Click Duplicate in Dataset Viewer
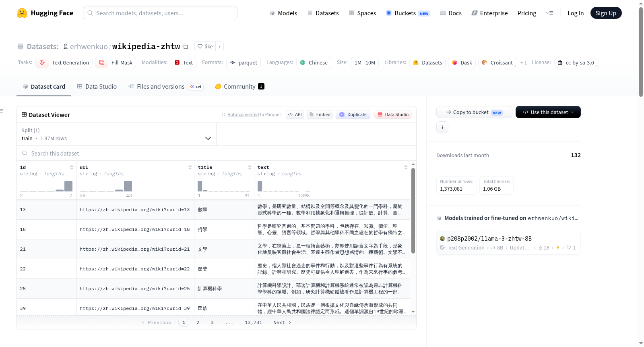 click(x=353, y=114)
